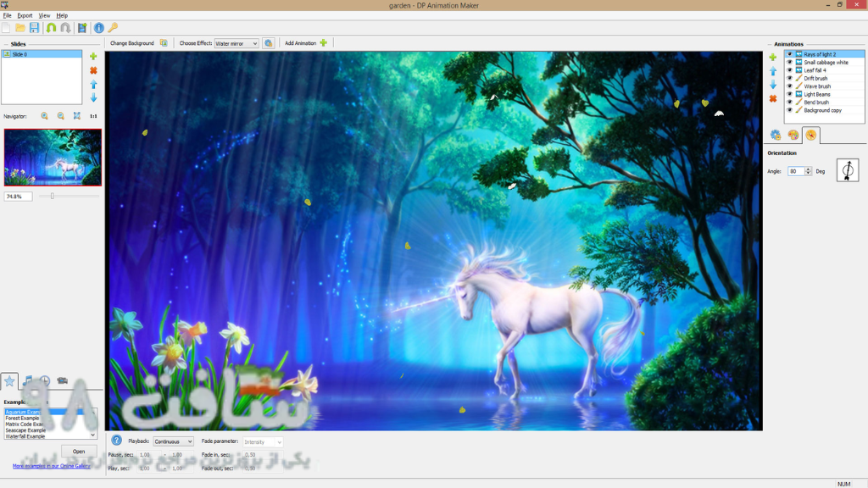
Task: Move the selected animation up
Action: pyautogui.click(x=773, y=71)
